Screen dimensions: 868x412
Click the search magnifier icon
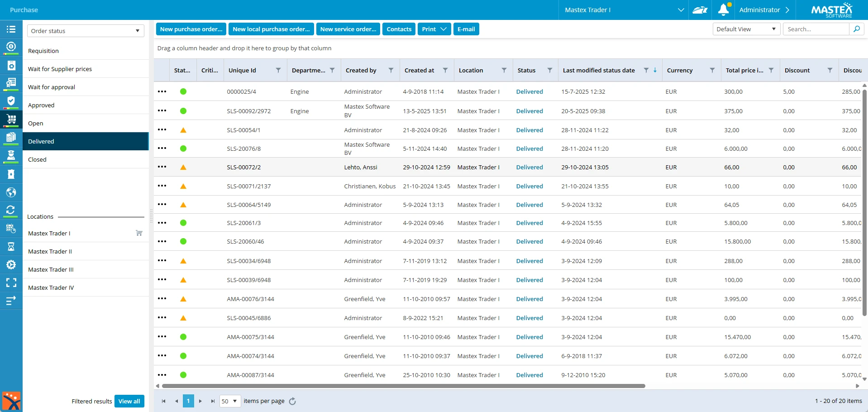click(857, 29)
